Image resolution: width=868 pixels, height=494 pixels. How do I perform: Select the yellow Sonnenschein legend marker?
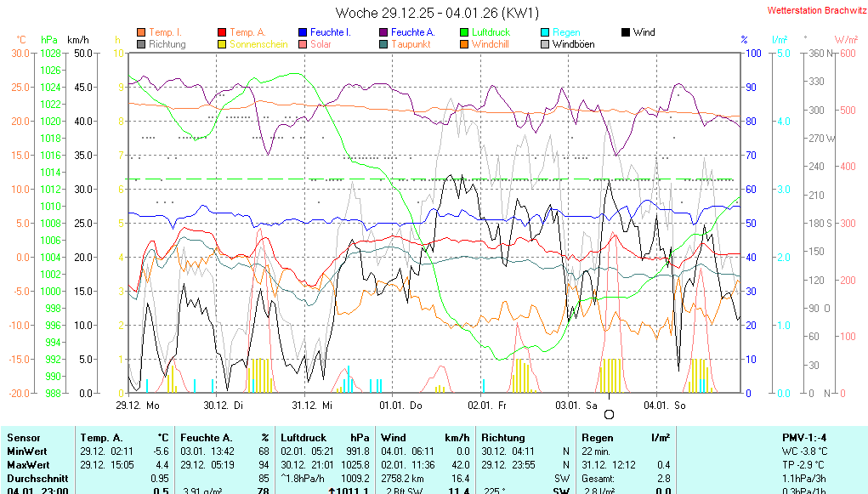click(223, 44)
